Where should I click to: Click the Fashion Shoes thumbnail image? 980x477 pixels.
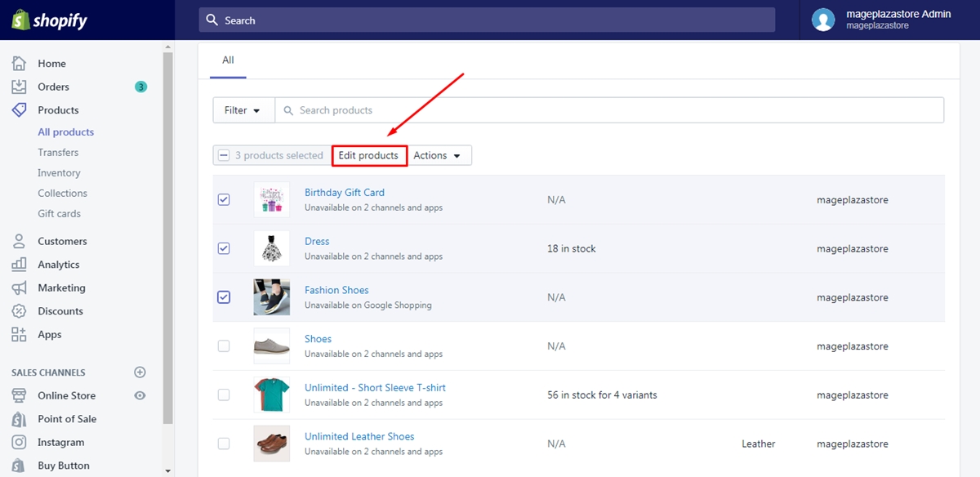pyautogui.click(x=271, y=297)
